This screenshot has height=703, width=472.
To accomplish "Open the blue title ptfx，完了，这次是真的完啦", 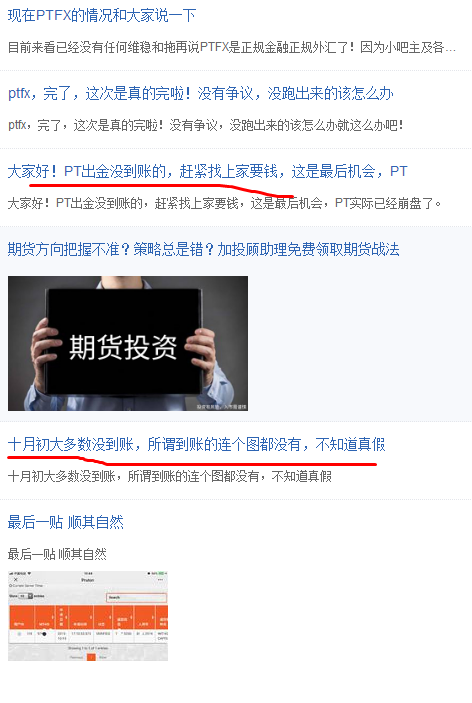I will point(201,94).
